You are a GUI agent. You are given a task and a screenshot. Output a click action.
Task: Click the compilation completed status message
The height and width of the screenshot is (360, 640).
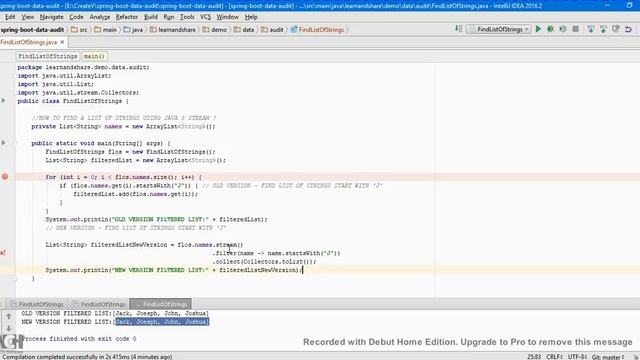[x=87, y=356]
